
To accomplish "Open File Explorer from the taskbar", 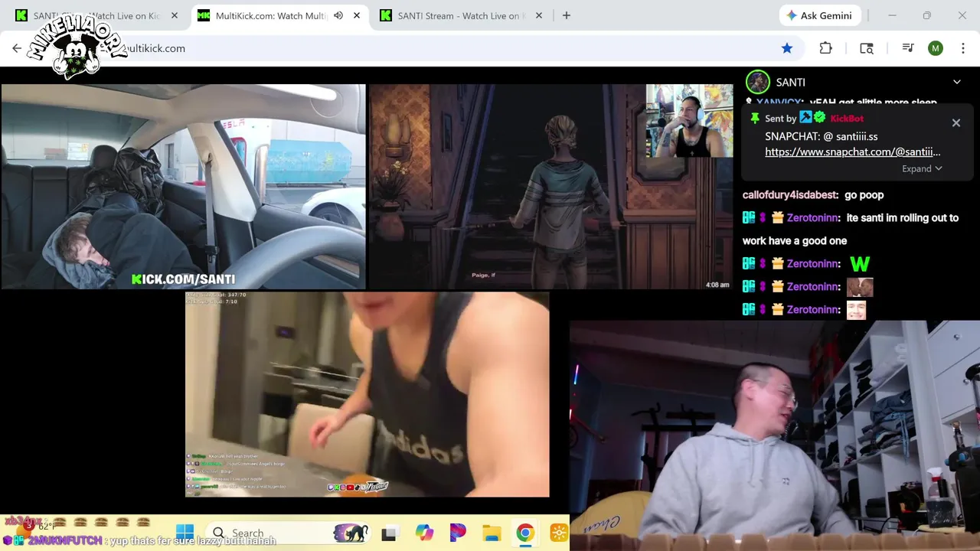I will 492,533.
